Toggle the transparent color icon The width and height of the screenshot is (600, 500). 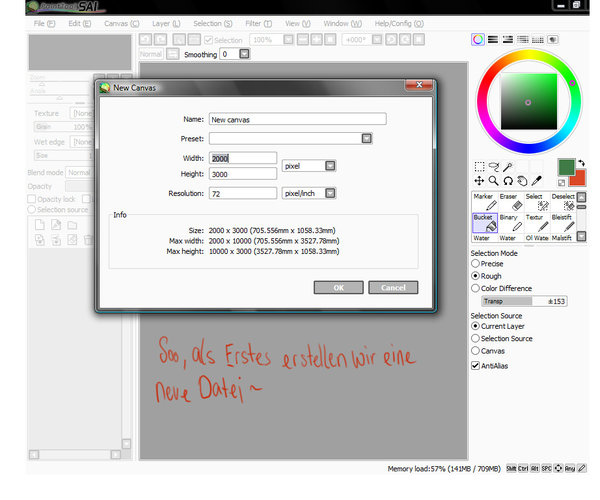click(x=561, y=183)
